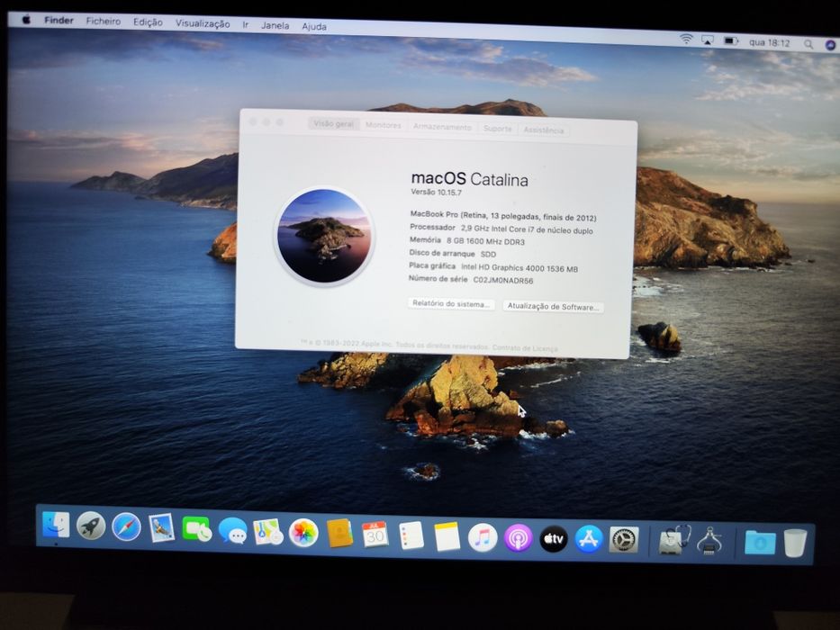Open purple Podcasts icon in Dock
This screenshot has width=840, height=630.
(518, 539)
